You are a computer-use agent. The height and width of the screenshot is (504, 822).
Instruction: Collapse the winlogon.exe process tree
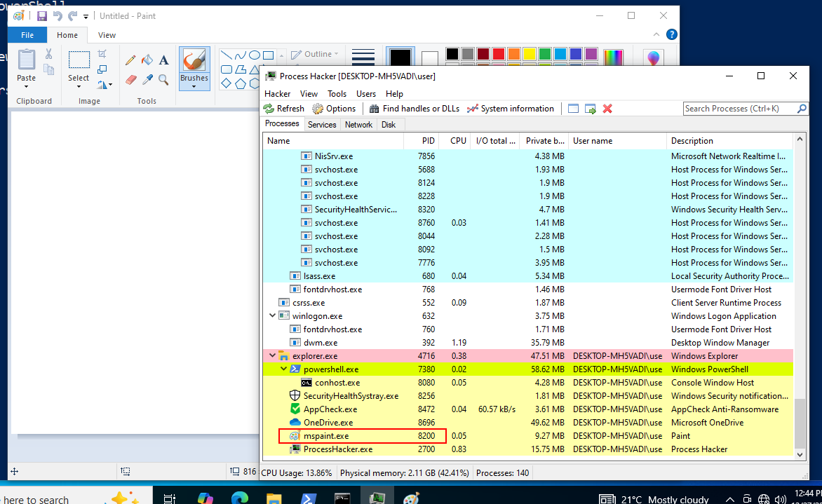tap(272, 315)
